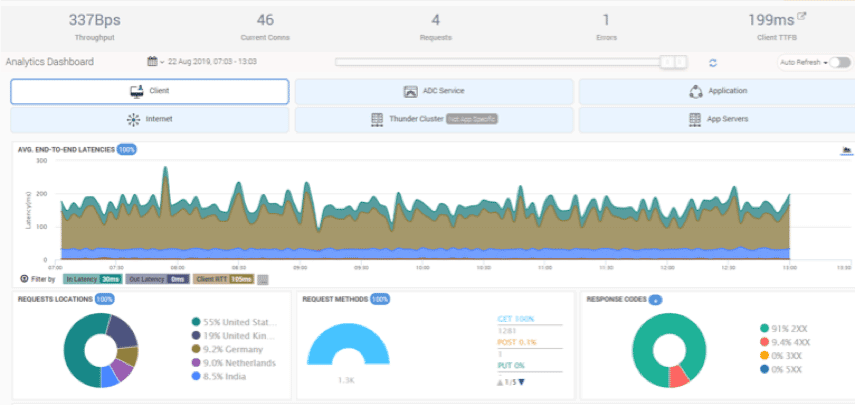Toggle United States legend entry
Viewport: 855px width, 405px height.
[234, 322]
